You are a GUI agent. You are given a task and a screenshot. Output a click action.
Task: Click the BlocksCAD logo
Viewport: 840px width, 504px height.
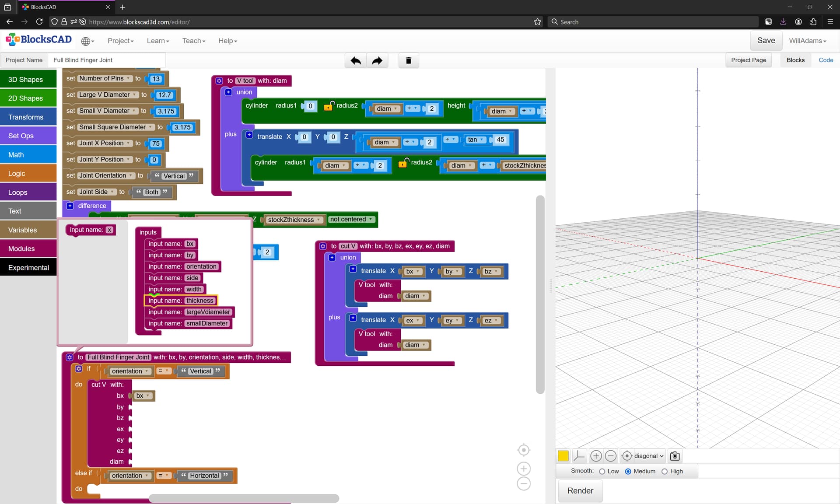click(38, 40)
